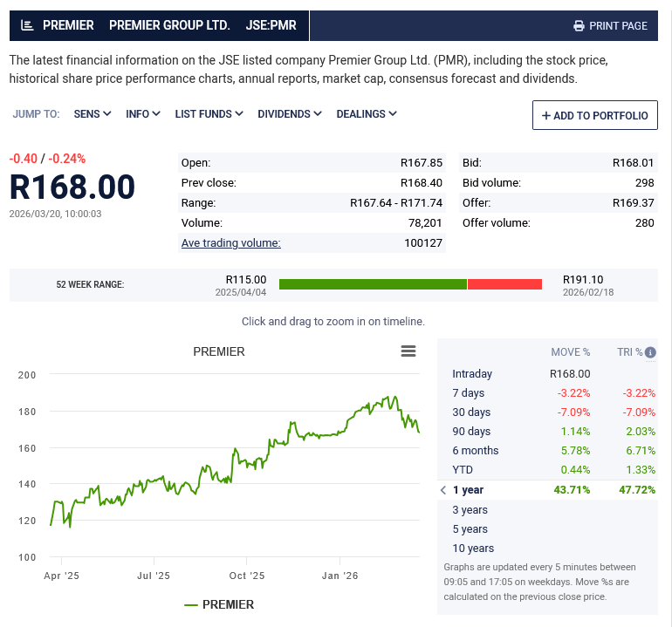Click the Open value R167.85
This screenshot has width=672, height=627.
click(x=422, y=163)
